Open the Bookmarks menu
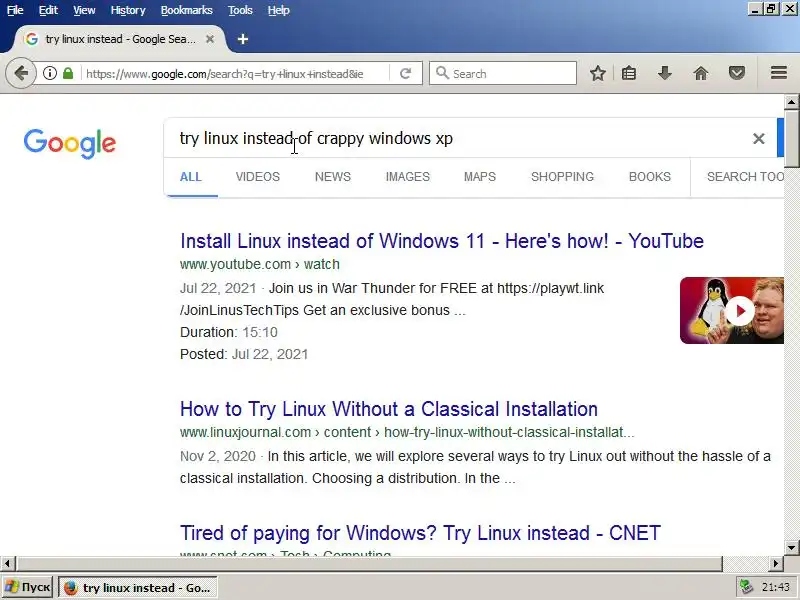 coord(187,10)
